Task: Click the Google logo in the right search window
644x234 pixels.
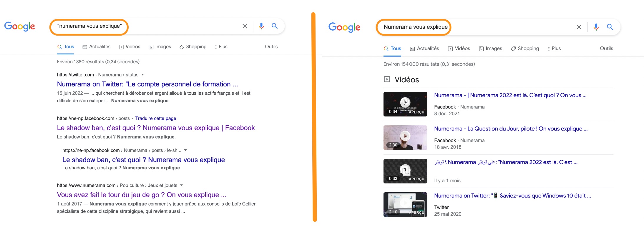Action: tap(344, 27)
